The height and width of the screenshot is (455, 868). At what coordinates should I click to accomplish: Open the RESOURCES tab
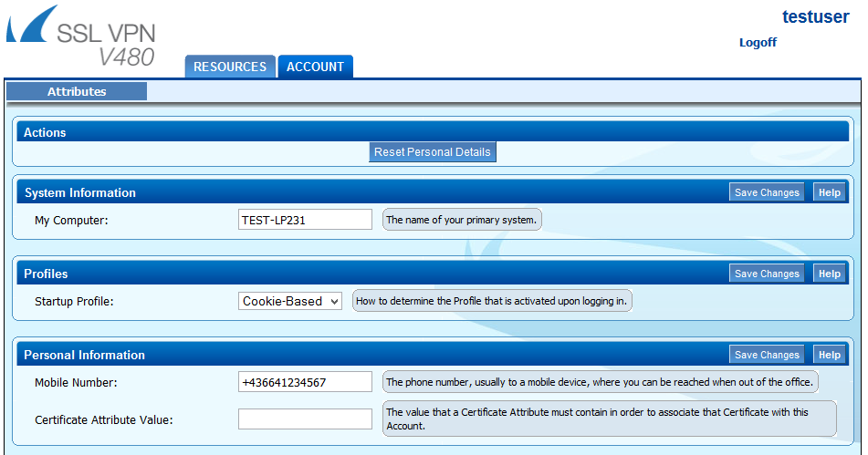[230, 67]
